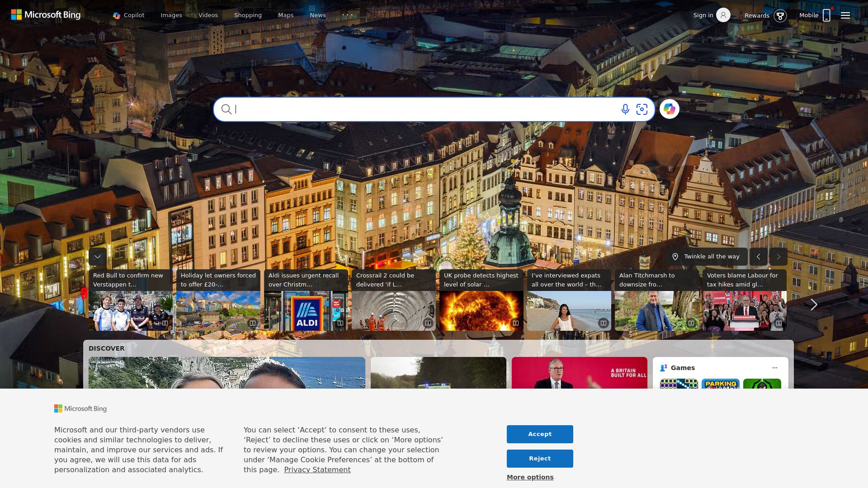Image resolution: width=868 pixels, height=488 pixels.
Task: Open the Images tab
Action: point(171,15)
